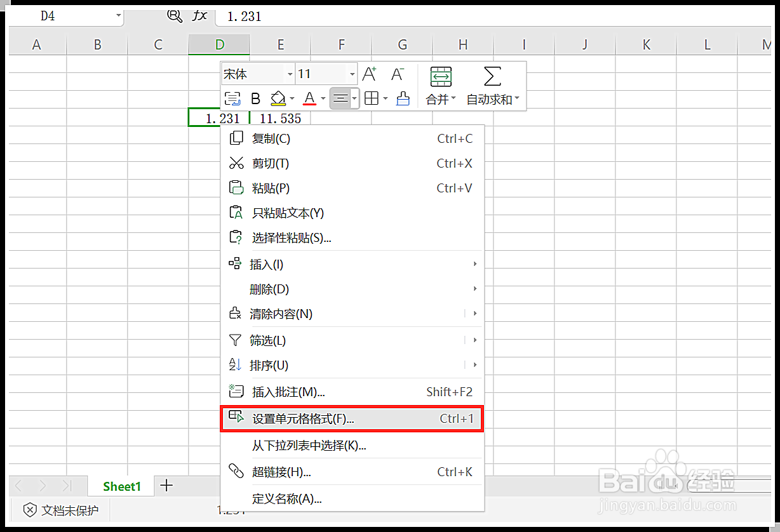Screen dimensions: 780x532
Task: Toggle bold formatting in mini toolbar
Action: [255, 98]
